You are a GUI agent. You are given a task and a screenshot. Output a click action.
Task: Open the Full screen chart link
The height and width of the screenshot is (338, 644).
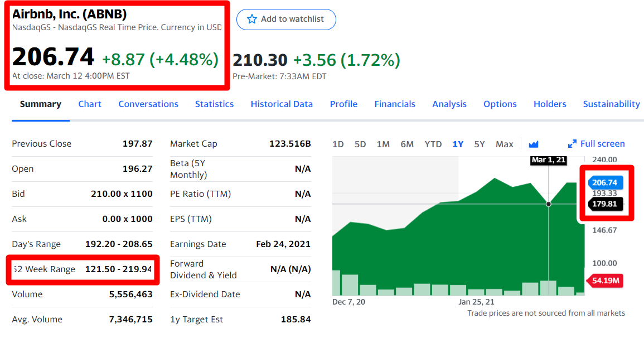(x=597, y=144)
